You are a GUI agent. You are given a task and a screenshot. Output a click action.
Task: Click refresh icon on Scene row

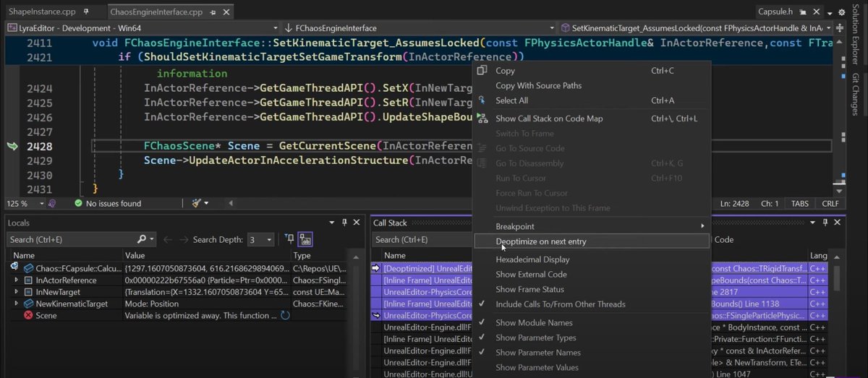285,316
